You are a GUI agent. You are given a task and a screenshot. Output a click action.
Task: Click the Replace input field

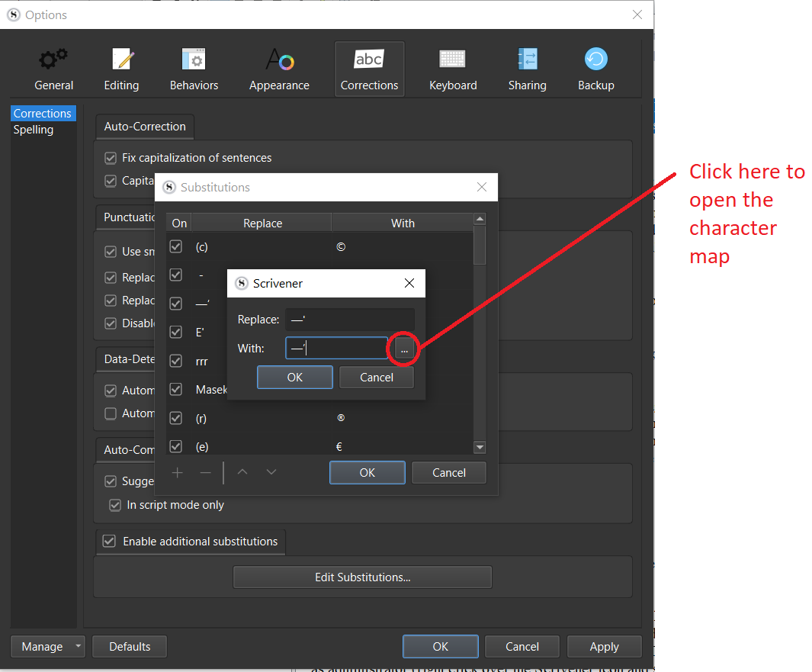coord(349,320)
